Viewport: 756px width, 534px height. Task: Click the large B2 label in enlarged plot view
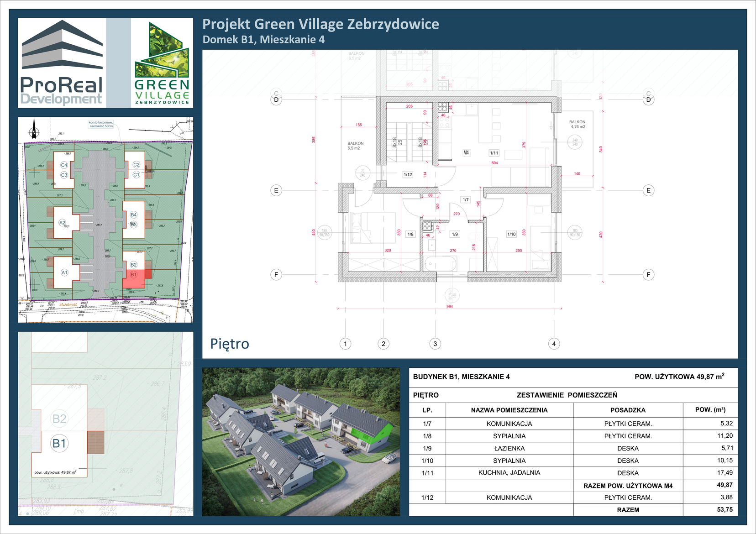(59, 418)
